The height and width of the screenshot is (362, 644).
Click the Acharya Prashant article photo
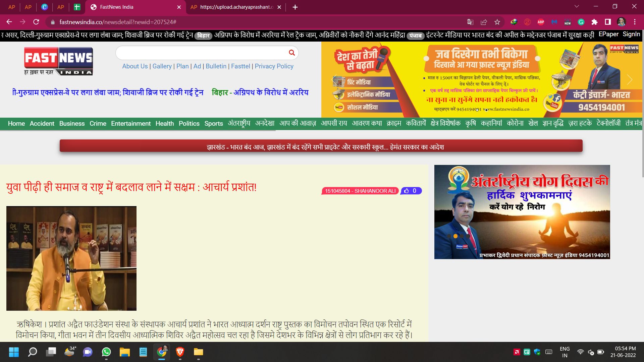click(71, 258)
